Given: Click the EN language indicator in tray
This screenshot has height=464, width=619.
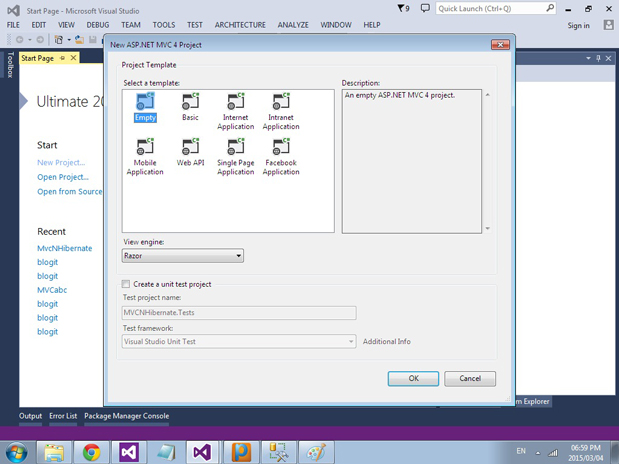Looking at the screenshot, I should [521, 451].
